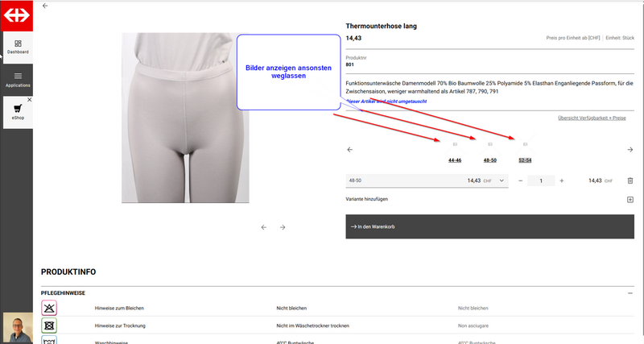Click the In den Warenkorb button

489,226
